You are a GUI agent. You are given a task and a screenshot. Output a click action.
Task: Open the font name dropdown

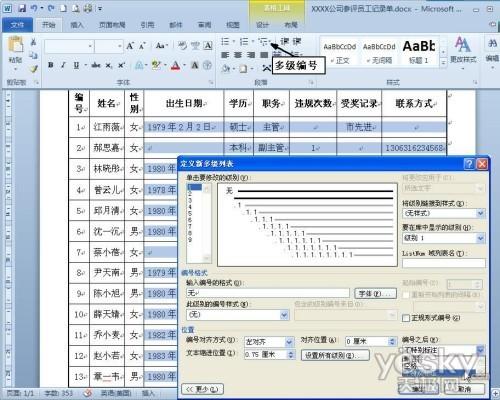90,46
